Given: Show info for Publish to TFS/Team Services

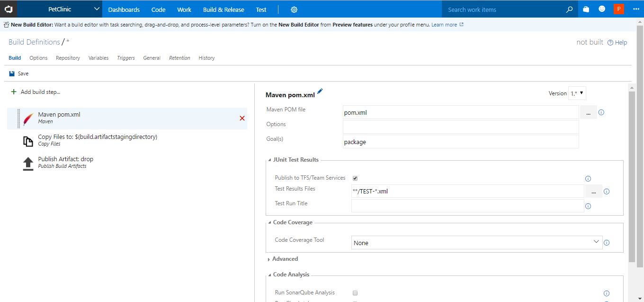Looking at the screenshot, I should [x=588, y=179].
